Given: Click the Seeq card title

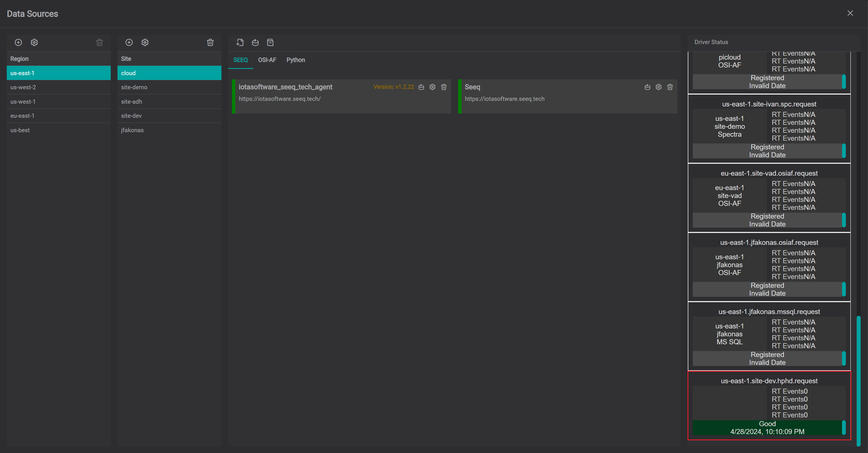Looking at the screenshot, I should click(472, 87).
